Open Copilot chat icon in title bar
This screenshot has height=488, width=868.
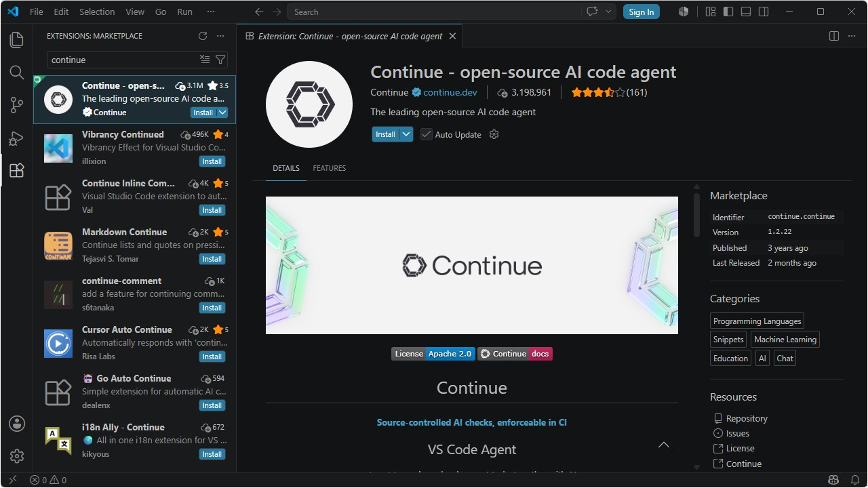593,12
